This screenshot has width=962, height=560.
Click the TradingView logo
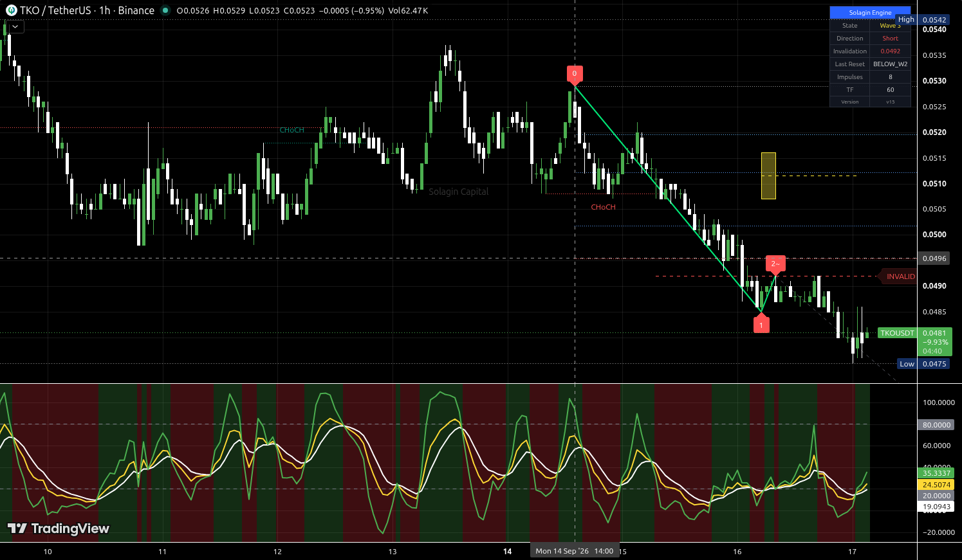pos(59,528)
